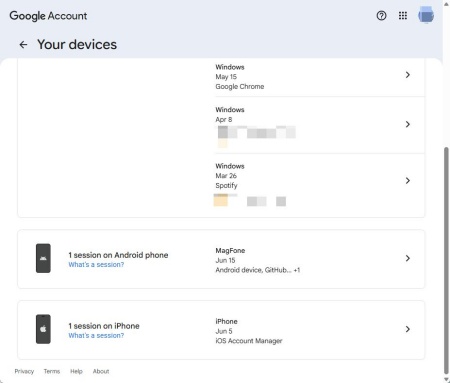450x383 pixels.
Task: Open the Help footer link
Action: 76,371
